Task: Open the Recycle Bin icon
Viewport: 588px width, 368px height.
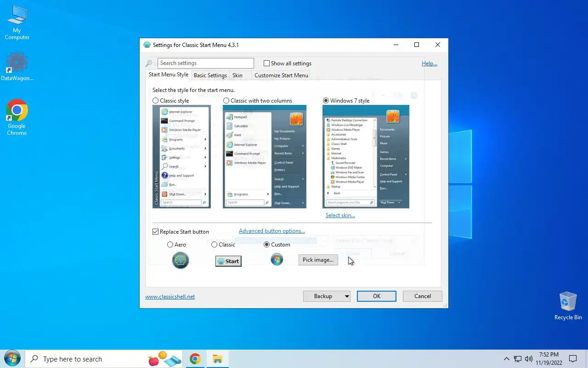Action: [568, 306]
